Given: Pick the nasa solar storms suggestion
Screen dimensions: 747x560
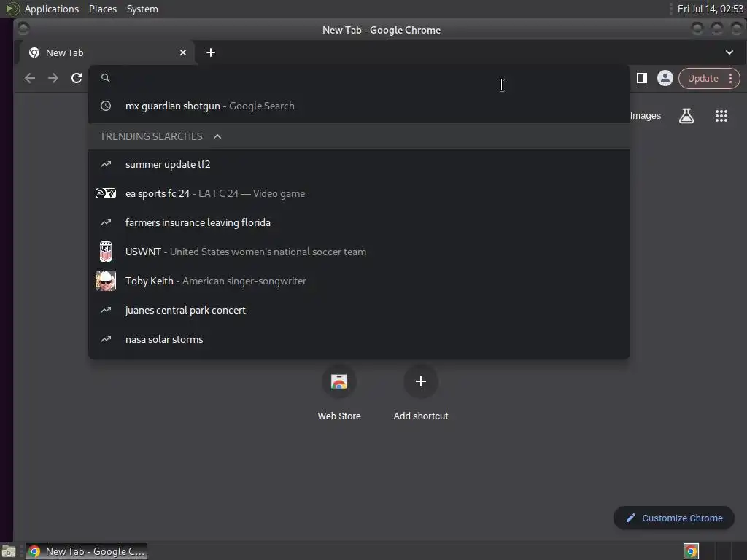Looking at the screenshot, I should 359,339.
